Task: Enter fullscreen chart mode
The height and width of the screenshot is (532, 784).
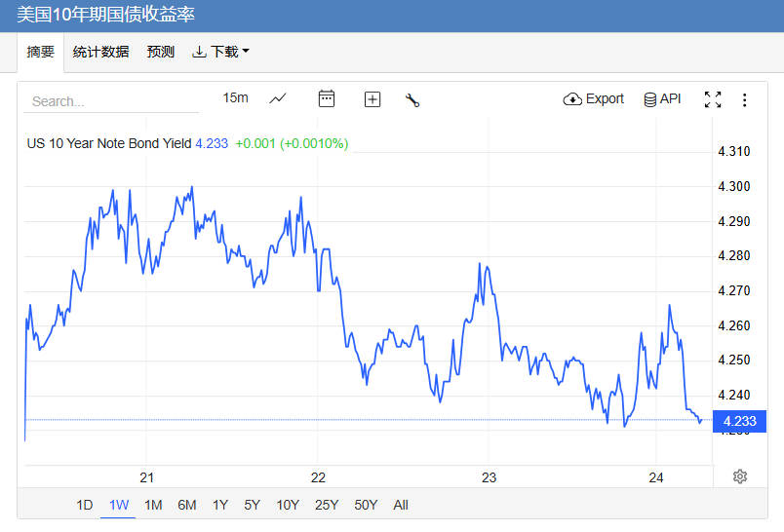Action: tap(713, 99)
